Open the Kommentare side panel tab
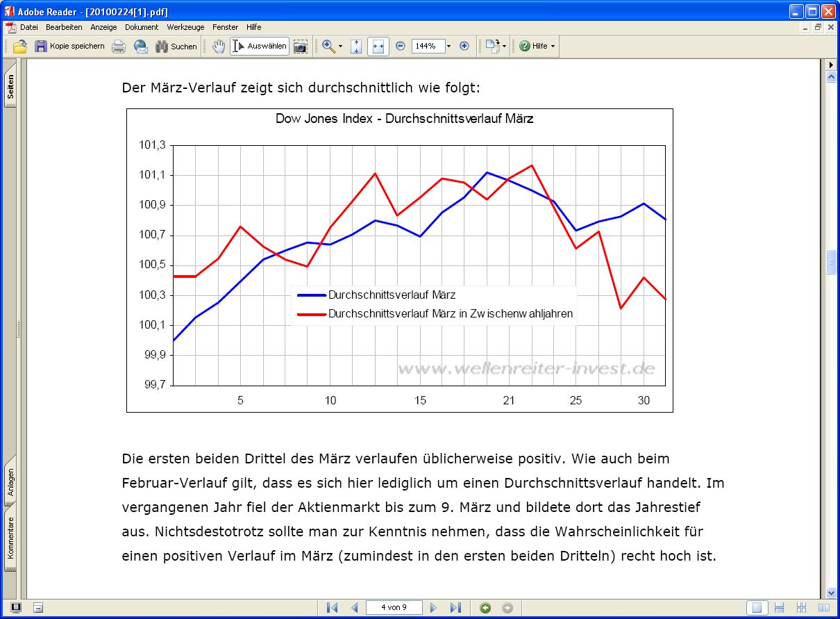840x619 pixels. tap(10, 538)
